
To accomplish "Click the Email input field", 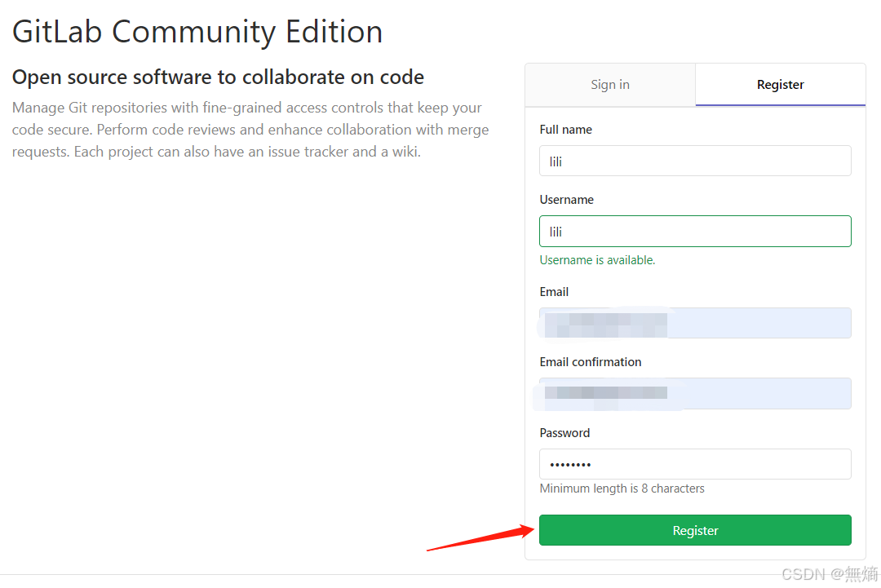I will click(x=695, y=323).
